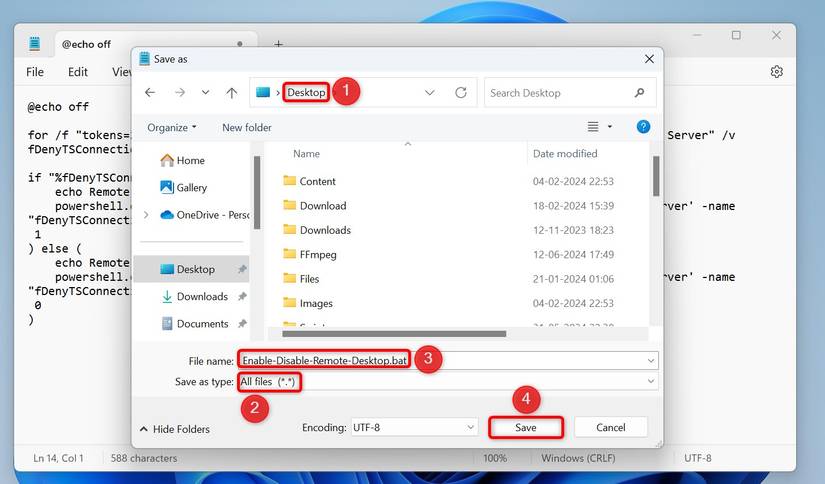Image resolution: width=825 pixels, height=484 pixels.
Task: Open the Edit menu in Notepad
Action: pyautogui.click(x=78, y=72)
